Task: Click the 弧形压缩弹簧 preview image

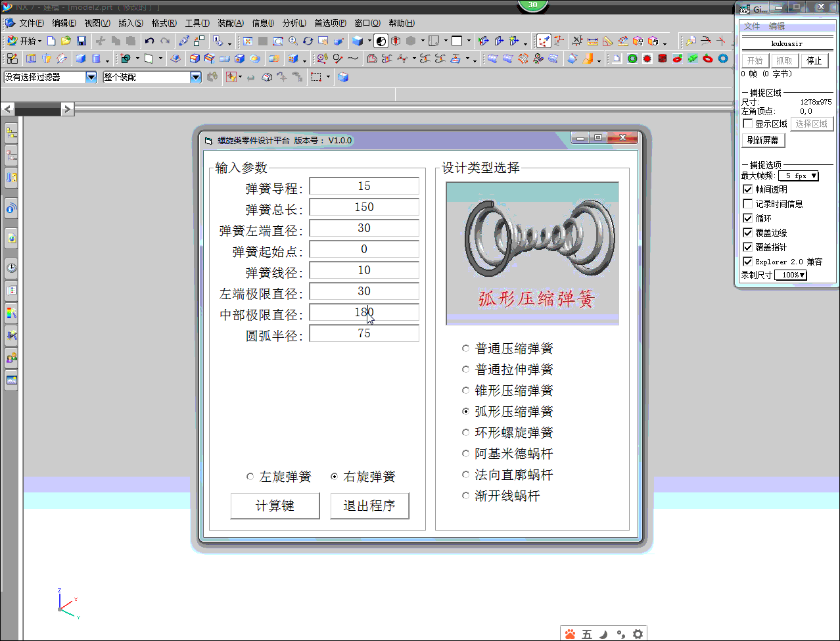Action: [x=532, y=253]
